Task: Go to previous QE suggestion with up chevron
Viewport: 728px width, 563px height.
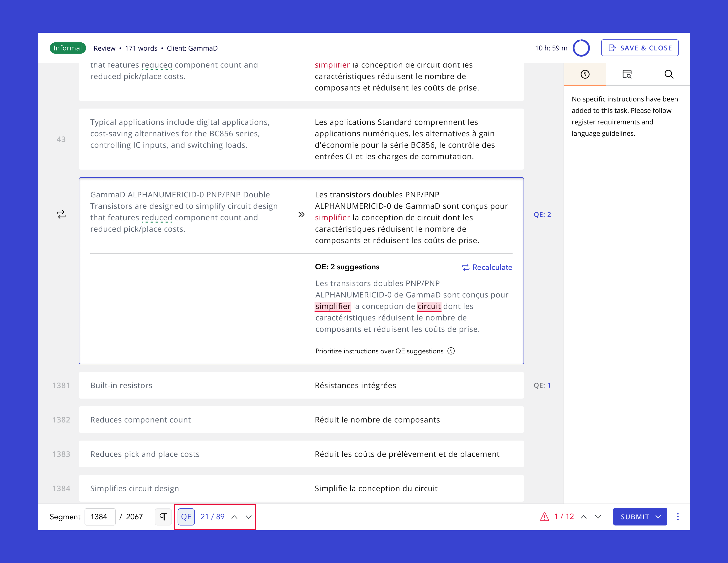Action: pos(234,517)
